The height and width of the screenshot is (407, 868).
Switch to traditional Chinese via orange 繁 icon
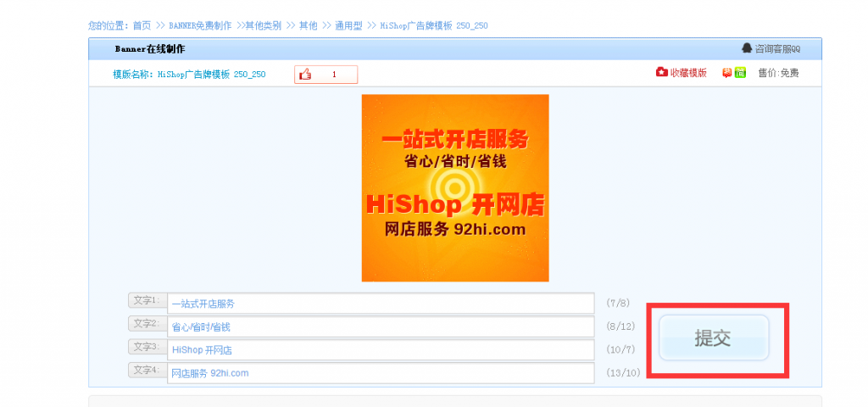tap(727, 73)
